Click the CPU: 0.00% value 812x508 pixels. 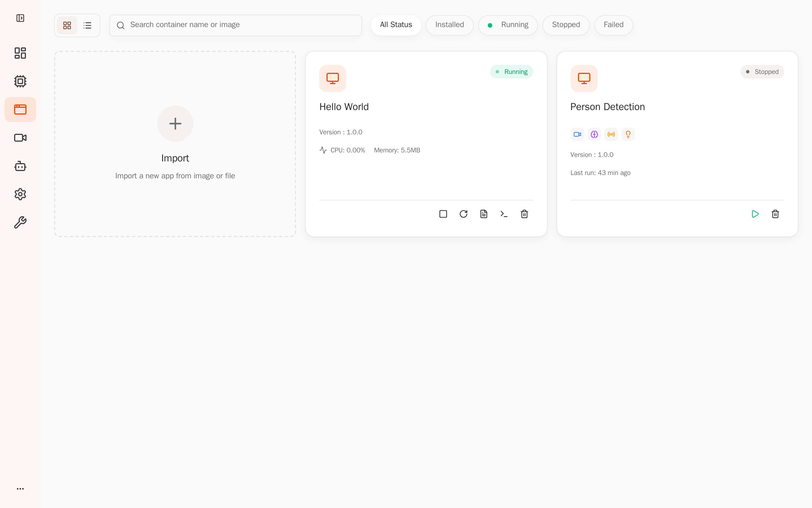pyautogui.click(x=348, y=150)
